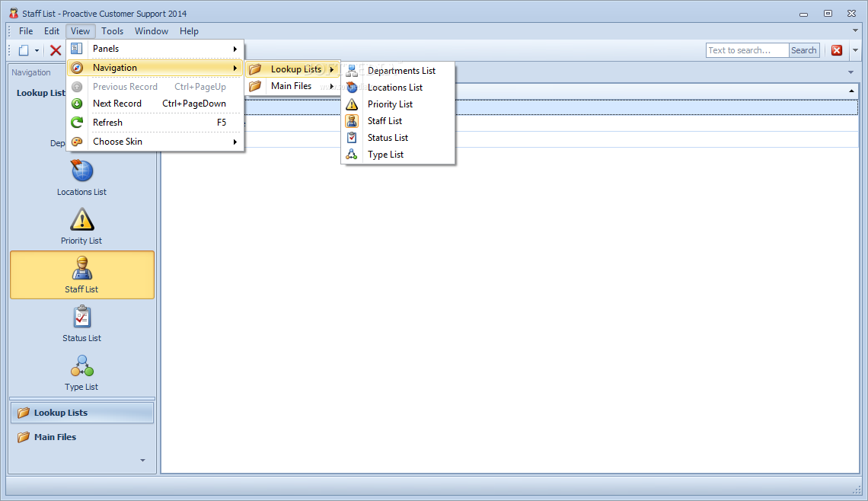The height and width of the screenshot is (501, 868).
Task: Open Status List clipboard icon in Navigation panel
Action: click(x=82, y=317)
